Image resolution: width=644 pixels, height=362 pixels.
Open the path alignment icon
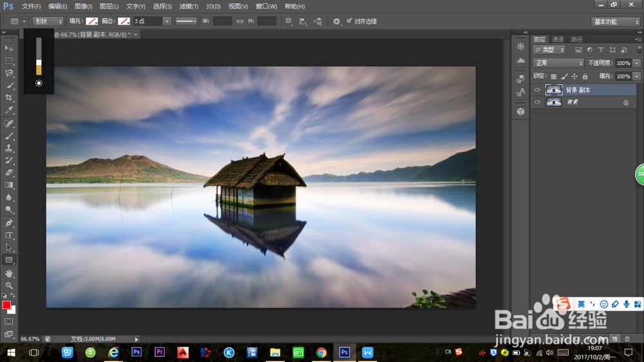(x=303, y=21)
